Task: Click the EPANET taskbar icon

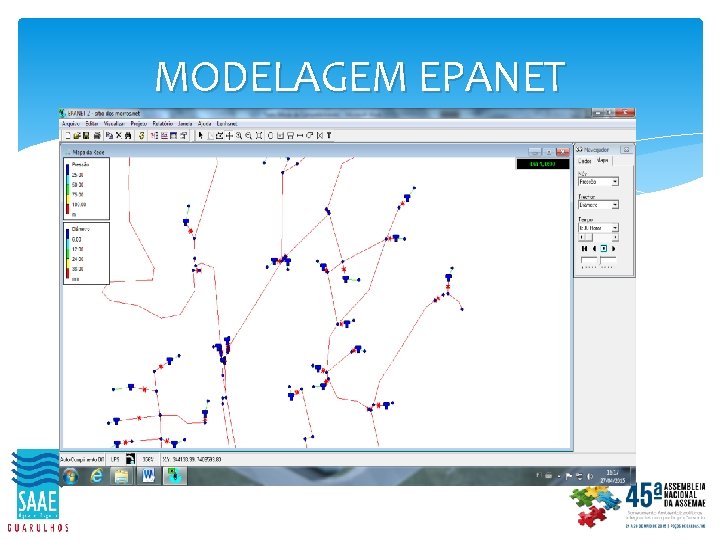Action: tap(174, 476)
